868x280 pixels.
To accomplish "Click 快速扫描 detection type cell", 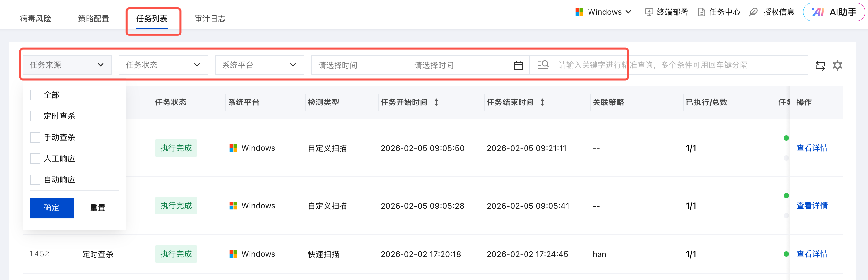I will pyautogui.click(x=324, y=254).
